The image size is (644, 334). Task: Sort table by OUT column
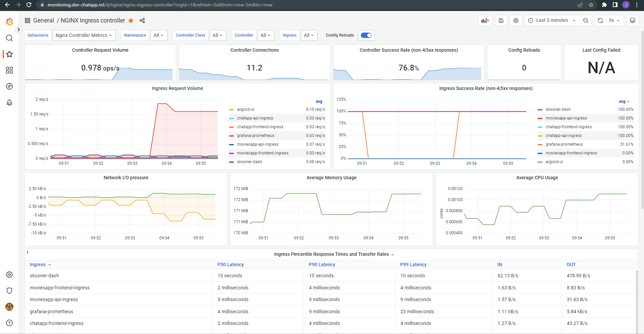tap(571, 265)
